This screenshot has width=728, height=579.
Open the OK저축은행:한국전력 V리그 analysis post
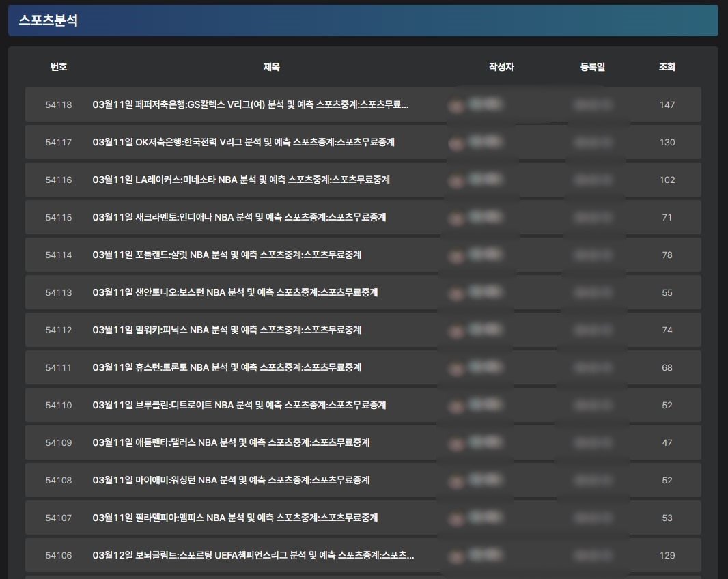pyautogui.click(x=243, y=142)
